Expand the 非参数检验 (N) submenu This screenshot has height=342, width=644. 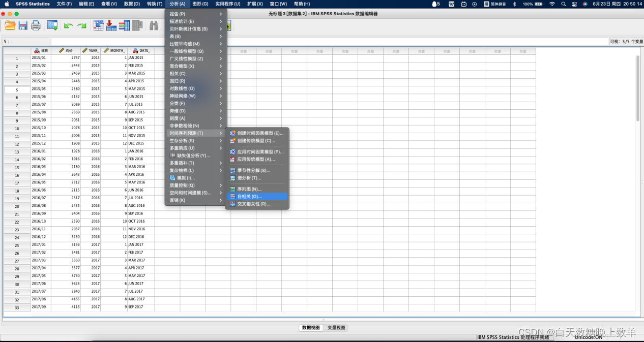click(184, 126)
